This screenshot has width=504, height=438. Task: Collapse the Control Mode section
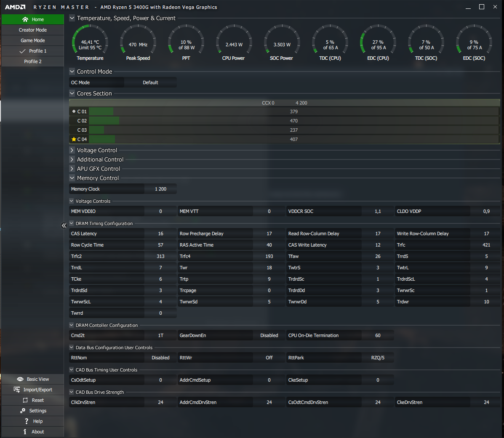click(x=72, y=71)
